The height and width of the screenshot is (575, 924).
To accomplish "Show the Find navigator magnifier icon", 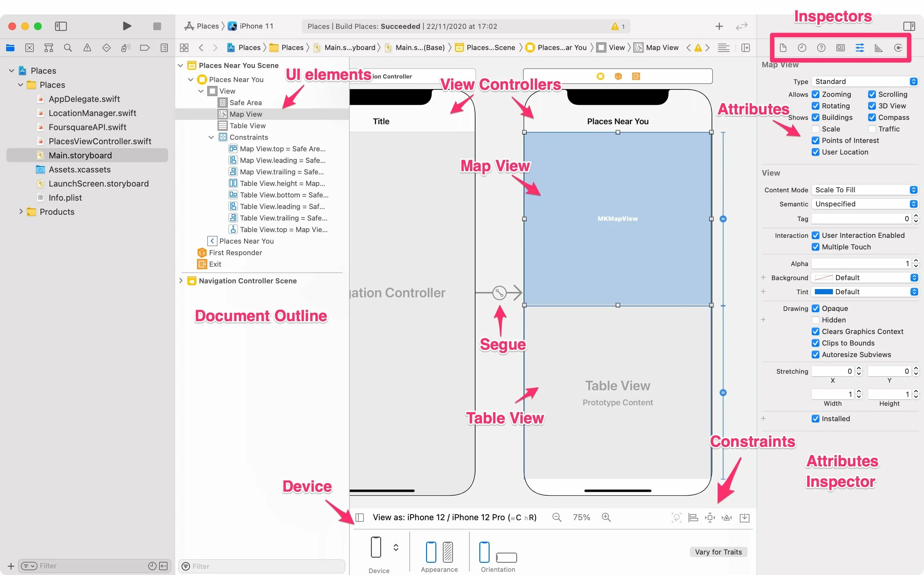I will [x=68, y=47].
